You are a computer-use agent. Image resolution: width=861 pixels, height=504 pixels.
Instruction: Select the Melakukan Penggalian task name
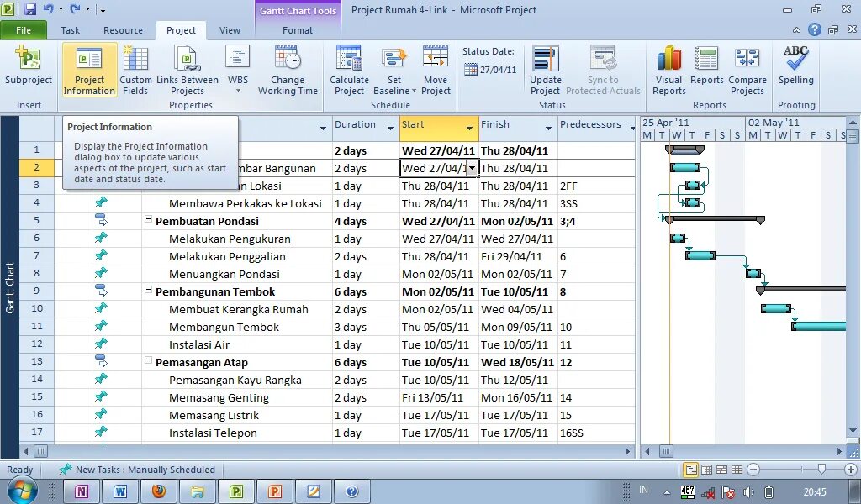pos(227,257)
